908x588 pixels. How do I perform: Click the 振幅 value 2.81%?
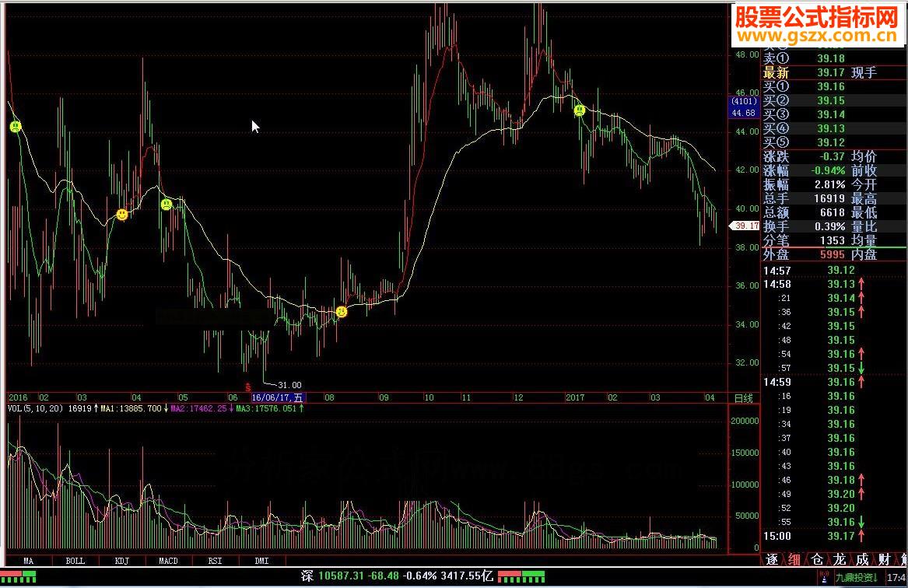pos(830,184)
